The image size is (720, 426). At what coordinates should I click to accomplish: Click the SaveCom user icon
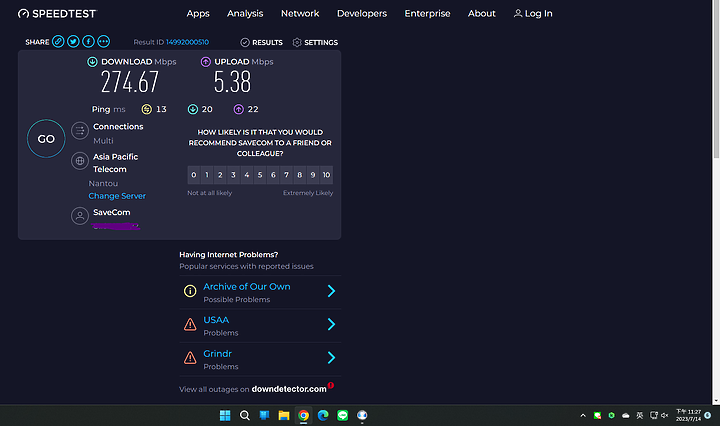pyautogui.click(x=80, y=216)
